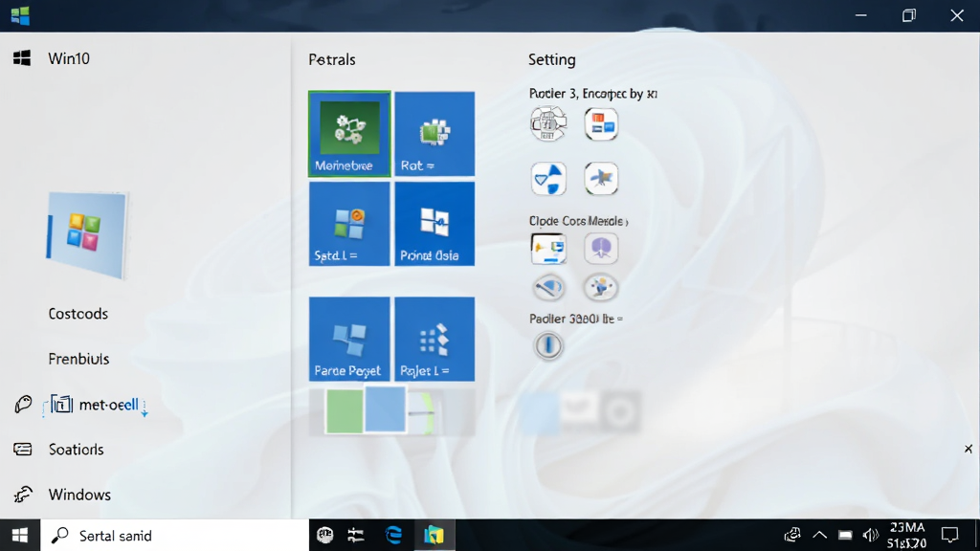This screenshot has width=980, height=551.
Task: Click the blue star icon in Setting
Action: tap(601, 178)
